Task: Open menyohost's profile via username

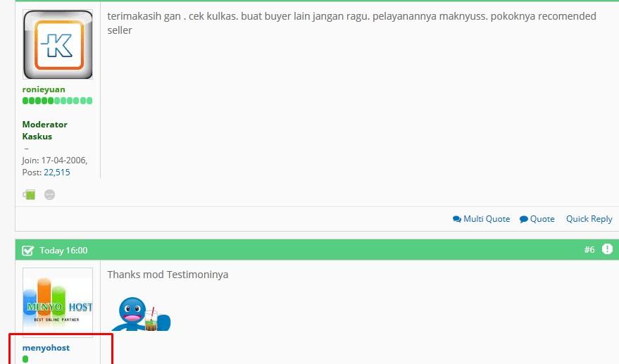Action: (x=46, y=348)
